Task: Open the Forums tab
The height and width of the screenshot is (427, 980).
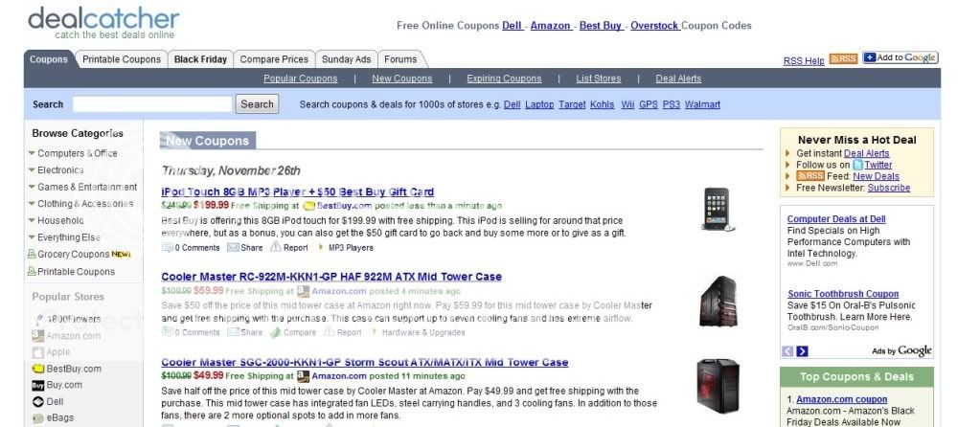Action: [x=400, y=59]
